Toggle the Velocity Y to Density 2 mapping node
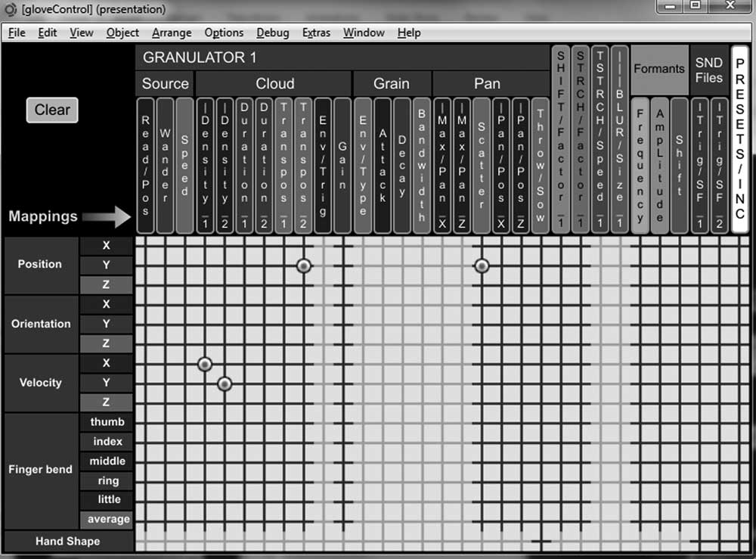 [224, 384]
